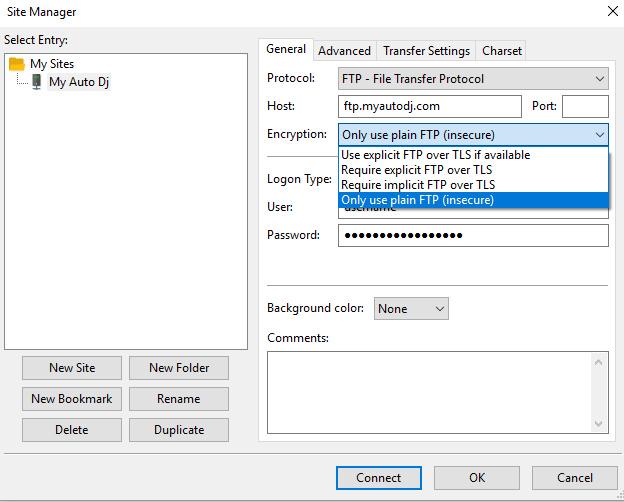Image resolution: width=624 pixels, height=502 pixels.
Task: Open the Background color dropdown
Action: [411, 309]
